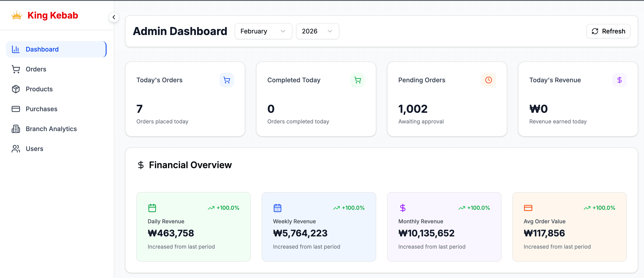Click the King Kebab crown logo

(17, 16)
